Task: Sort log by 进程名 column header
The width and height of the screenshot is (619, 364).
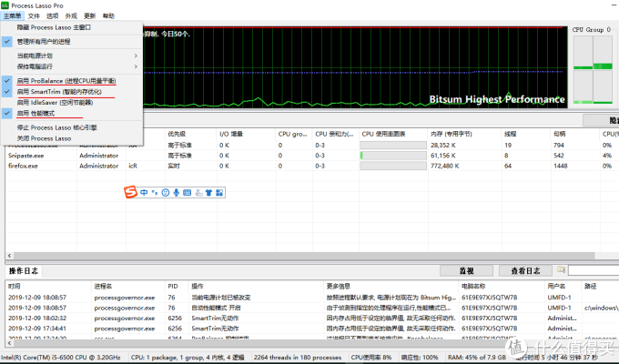Action: click(128, 286)
